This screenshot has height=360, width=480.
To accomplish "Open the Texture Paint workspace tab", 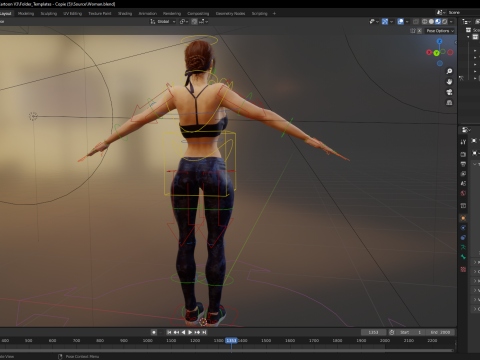I will (x=100, y=14).
